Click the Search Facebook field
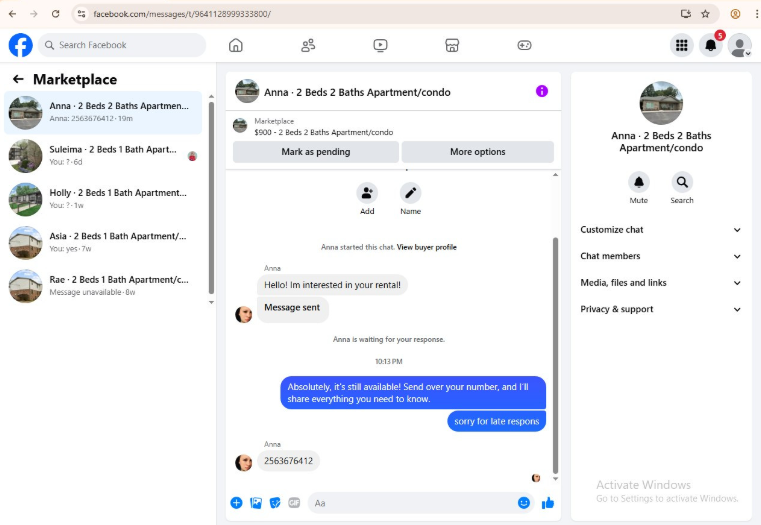This screenshot has height=525, width=761. pos(122,45)
